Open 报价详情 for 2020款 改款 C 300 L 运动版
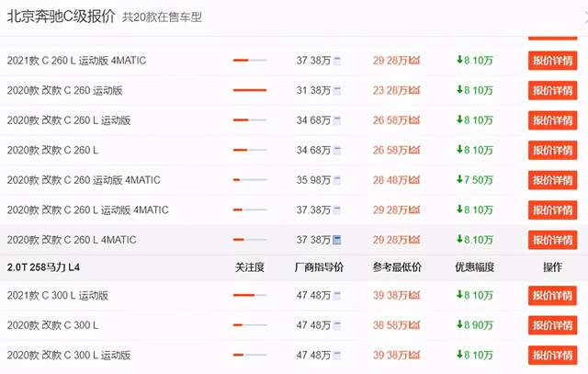This screenshot has width=588, height=374. coord(552,356)
